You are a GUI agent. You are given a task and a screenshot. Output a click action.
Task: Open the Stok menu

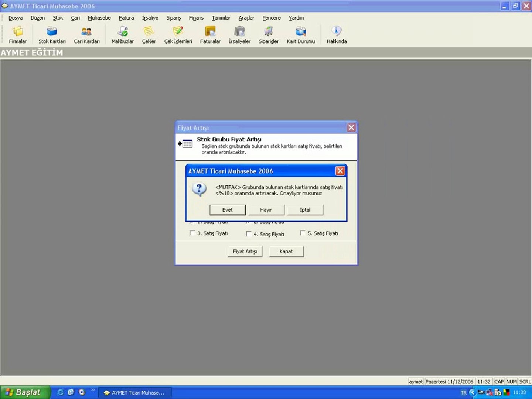tap(58, 18)
